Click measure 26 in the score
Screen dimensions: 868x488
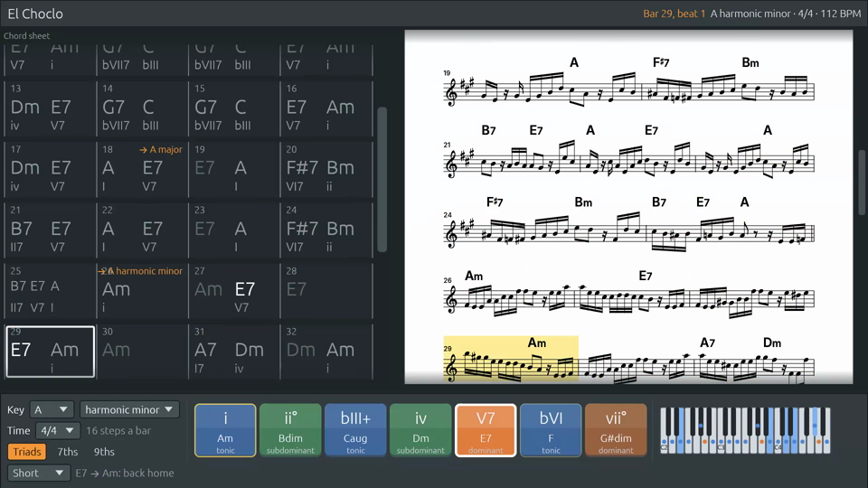tap(510, 299)
